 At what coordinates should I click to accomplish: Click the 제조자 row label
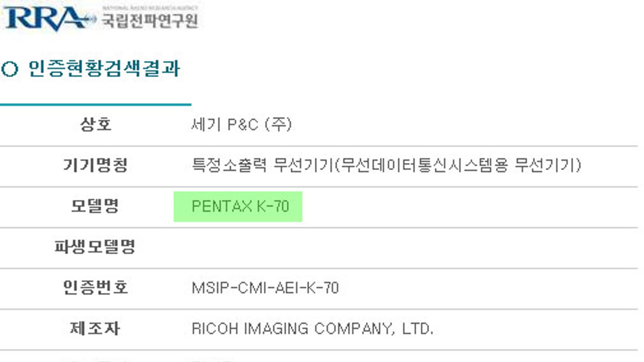point(95,329)
